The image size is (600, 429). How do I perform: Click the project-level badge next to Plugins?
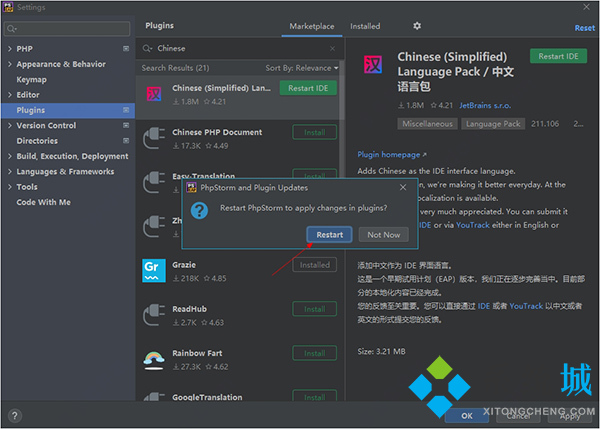pyautogui.click(x=126, y=110)
